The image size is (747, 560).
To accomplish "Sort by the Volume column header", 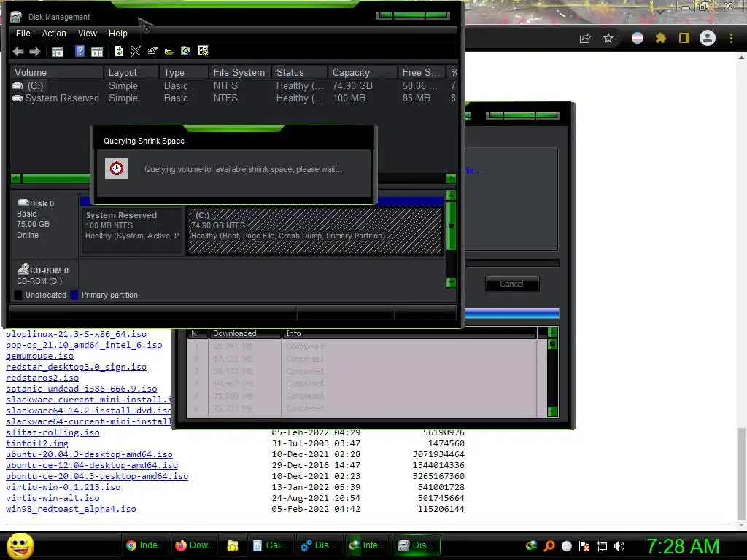I will tap(57, 72).
